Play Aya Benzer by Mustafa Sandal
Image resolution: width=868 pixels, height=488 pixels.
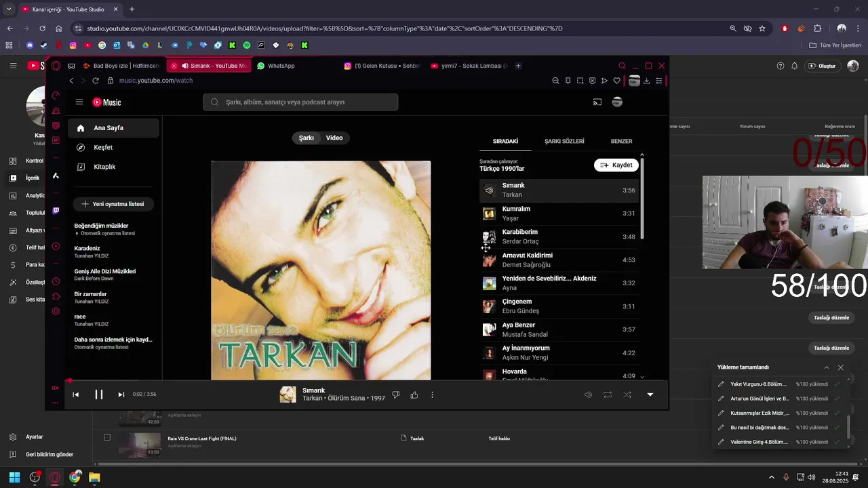(x=559, y=329)
